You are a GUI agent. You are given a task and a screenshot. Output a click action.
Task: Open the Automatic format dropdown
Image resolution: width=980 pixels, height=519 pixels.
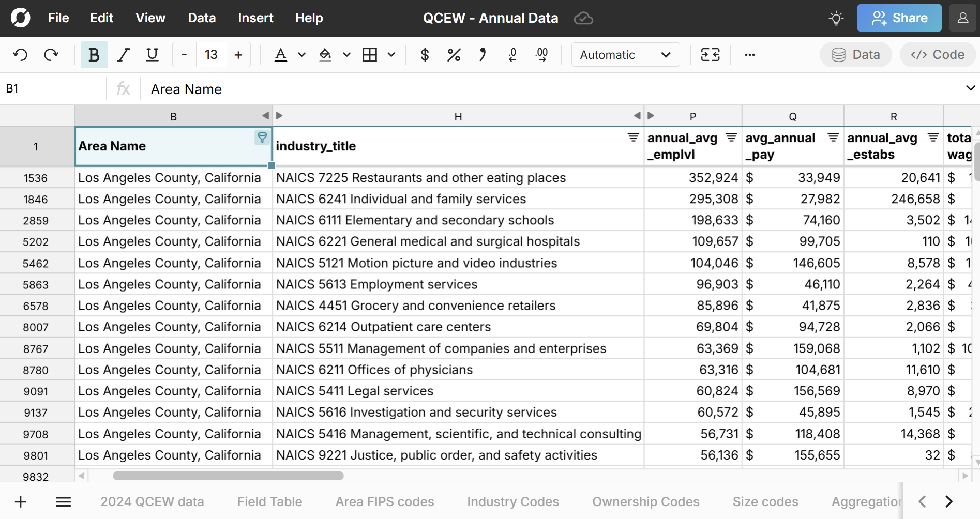[625, 55]
